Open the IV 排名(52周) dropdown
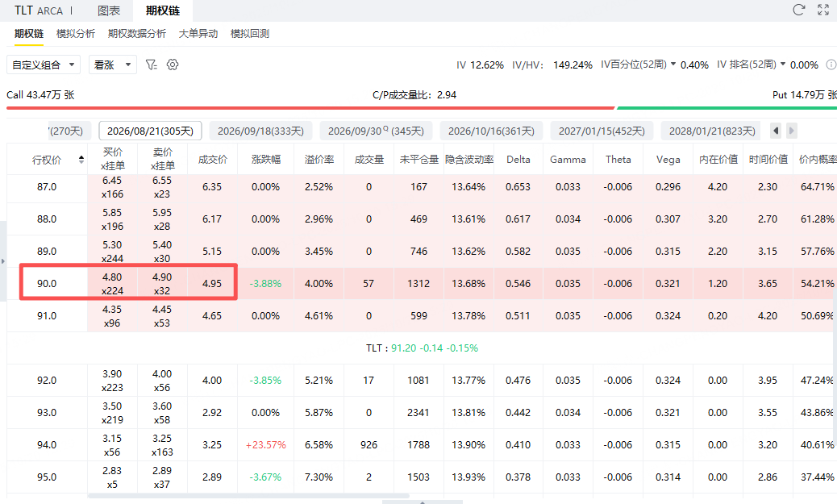Screen dimensions: 837x504 [x=752, y=65]
